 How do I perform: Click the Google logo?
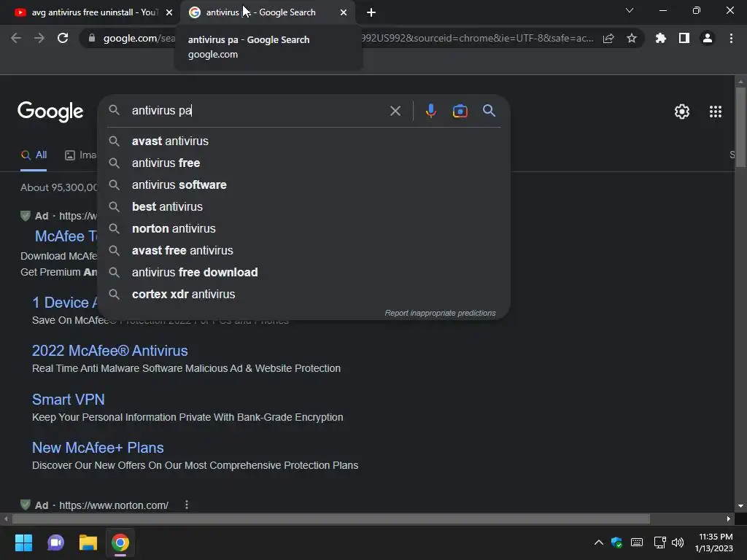point(50,112)
